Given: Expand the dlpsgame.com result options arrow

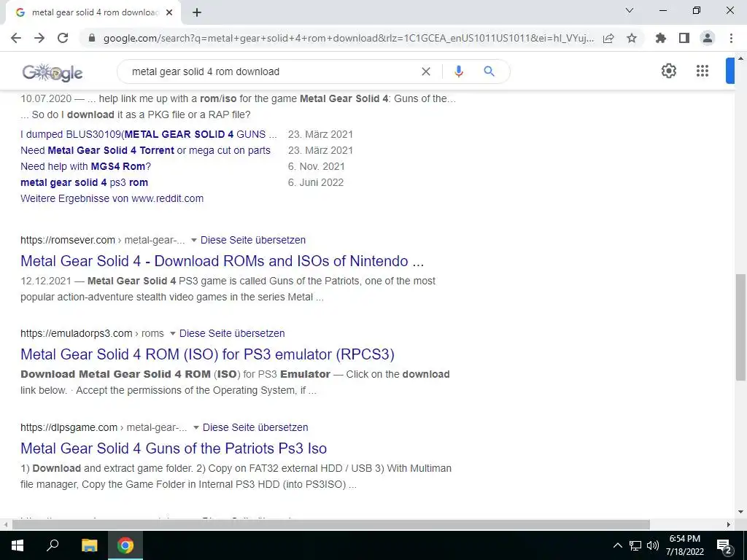Looking at the screenshot, I should (x=196, y=427).
